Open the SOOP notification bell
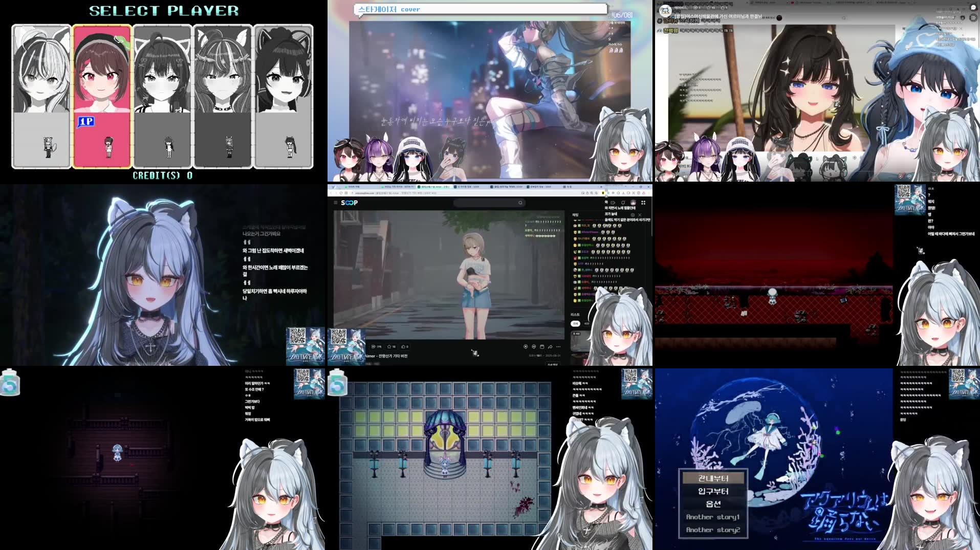Screen dimensions: 980x550 pos(623,203)
